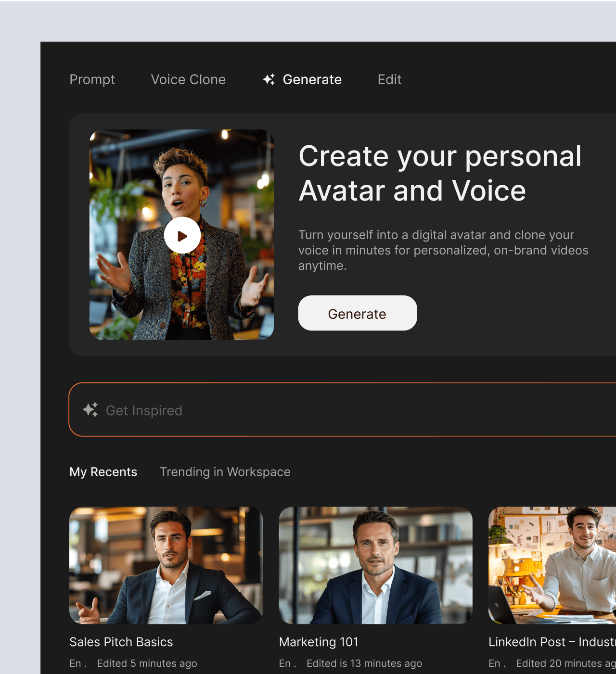Click the sparkle icon beside the Generate tab

tap(269, 79)
